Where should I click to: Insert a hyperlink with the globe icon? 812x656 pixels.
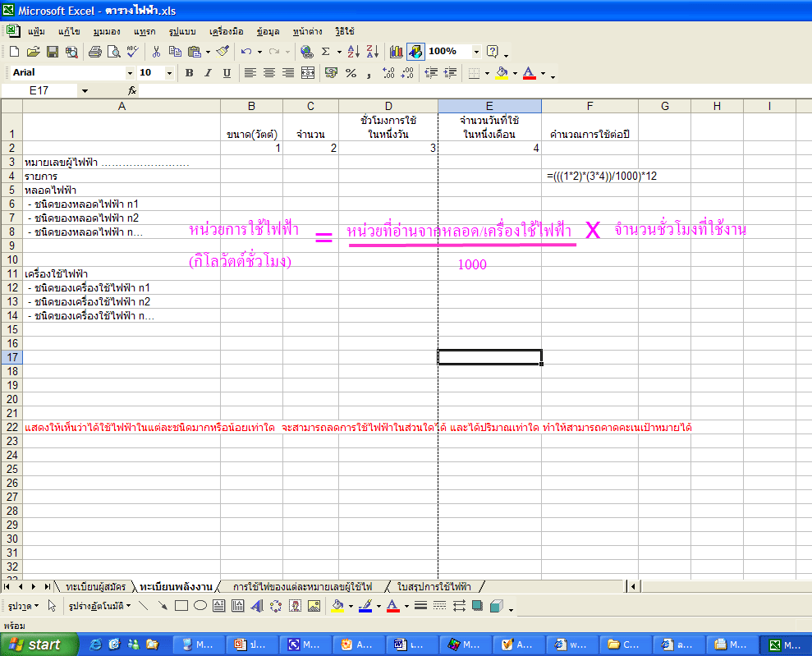click(306, 51)
